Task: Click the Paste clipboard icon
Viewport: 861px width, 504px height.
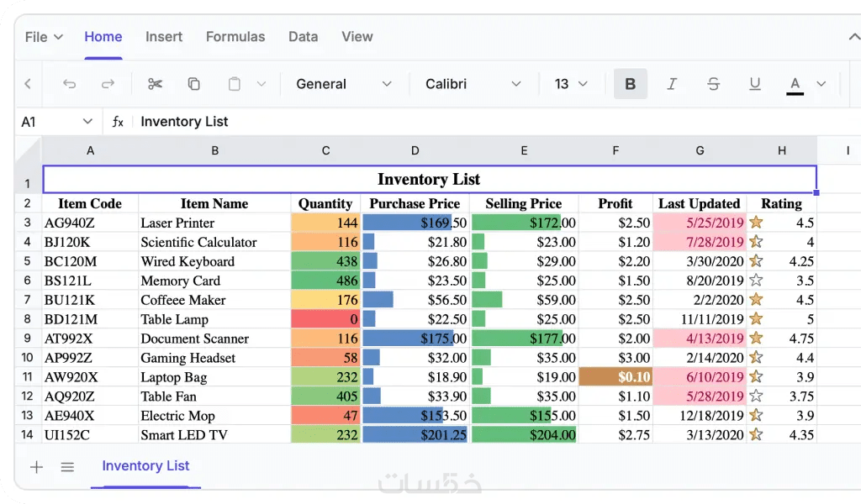Action: click(235, 84)
